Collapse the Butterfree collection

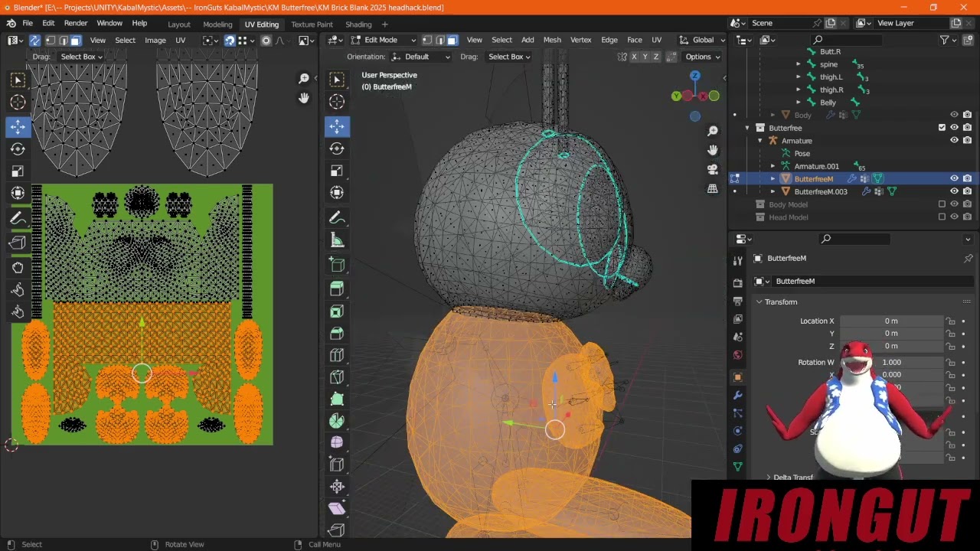point(747,128)
